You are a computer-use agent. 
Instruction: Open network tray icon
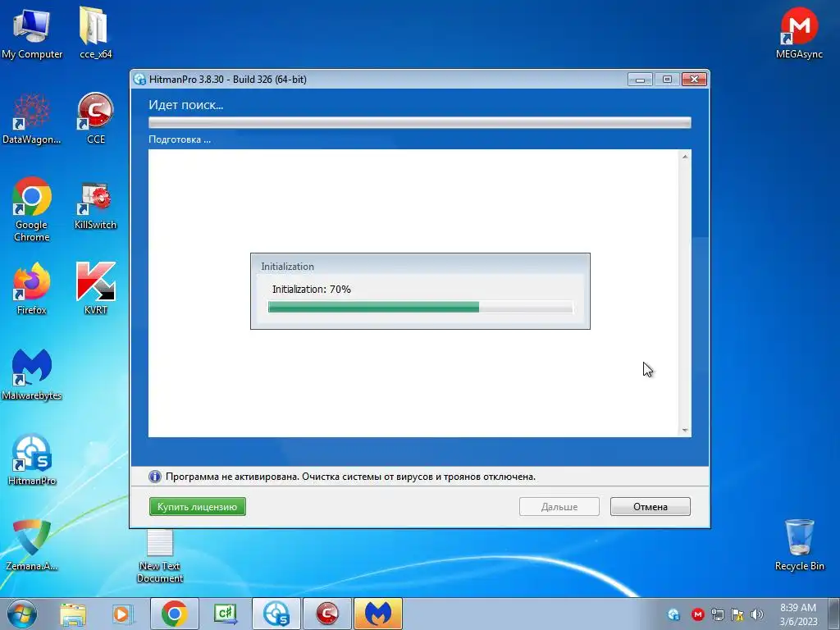717,614
